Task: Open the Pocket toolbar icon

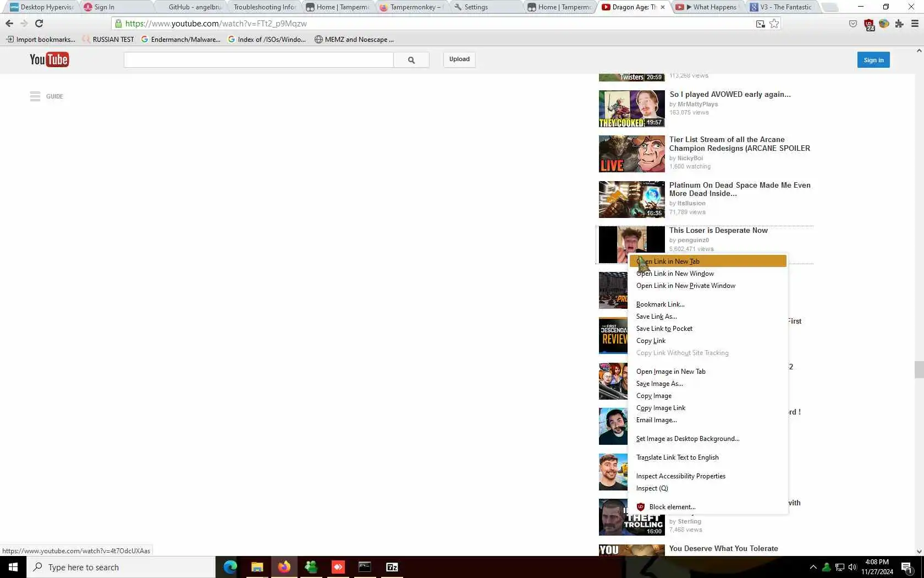Action: (x=853, y=24)
